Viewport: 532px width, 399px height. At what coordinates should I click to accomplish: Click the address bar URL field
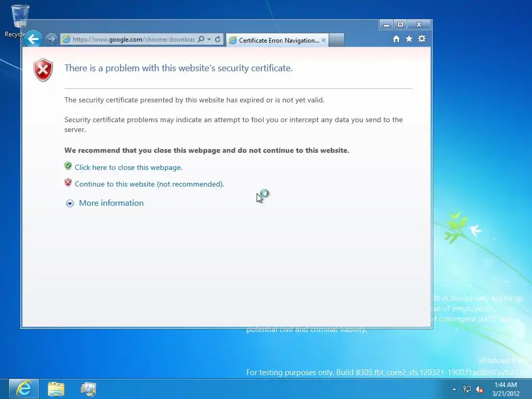pos(134,39)
